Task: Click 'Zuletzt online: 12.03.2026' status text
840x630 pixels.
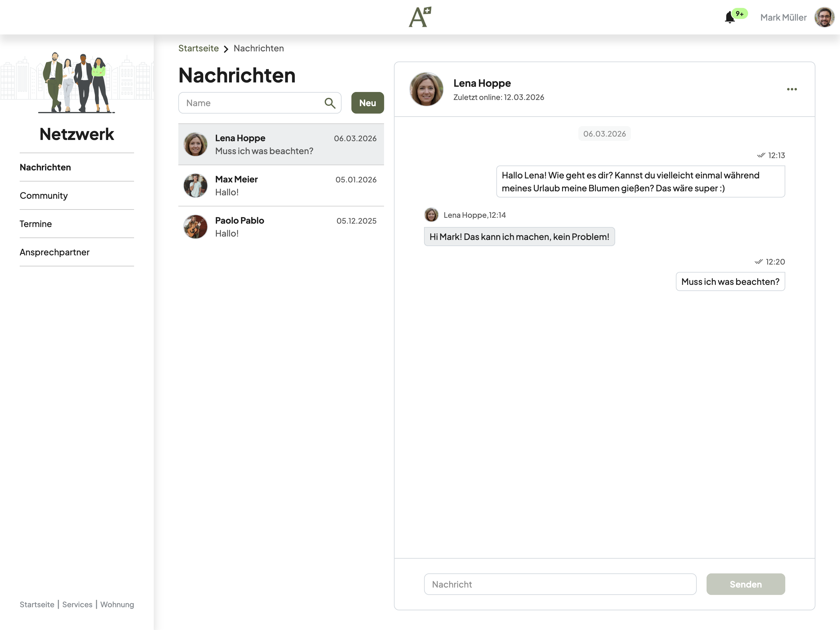Action: click(x=499, y=97)
